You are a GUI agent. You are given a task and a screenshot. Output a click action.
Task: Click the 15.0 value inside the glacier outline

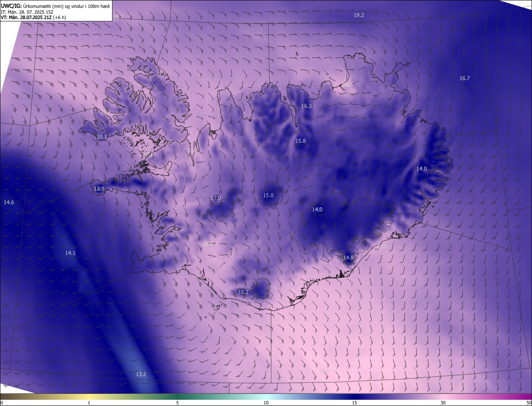coord(268,195)
